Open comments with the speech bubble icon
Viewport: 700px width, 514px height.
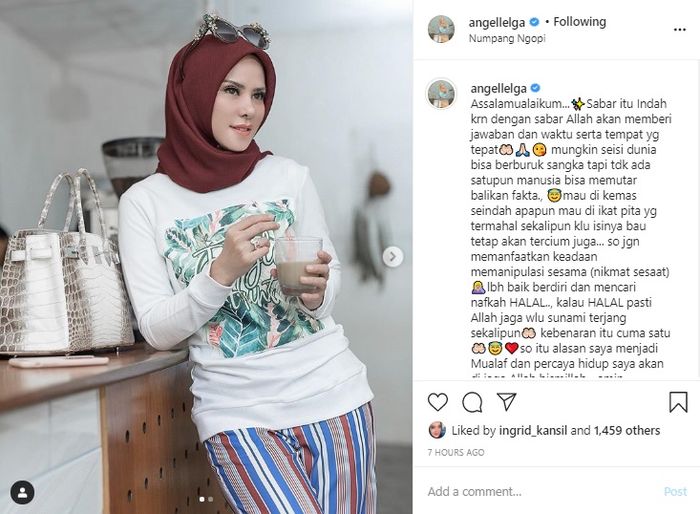point(472,402)
